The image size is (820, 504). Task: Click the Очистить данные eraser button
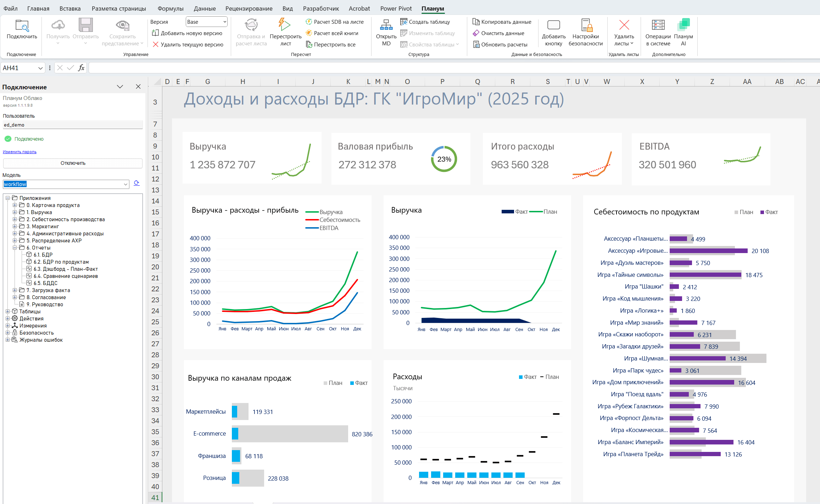(x=498, y=33)
